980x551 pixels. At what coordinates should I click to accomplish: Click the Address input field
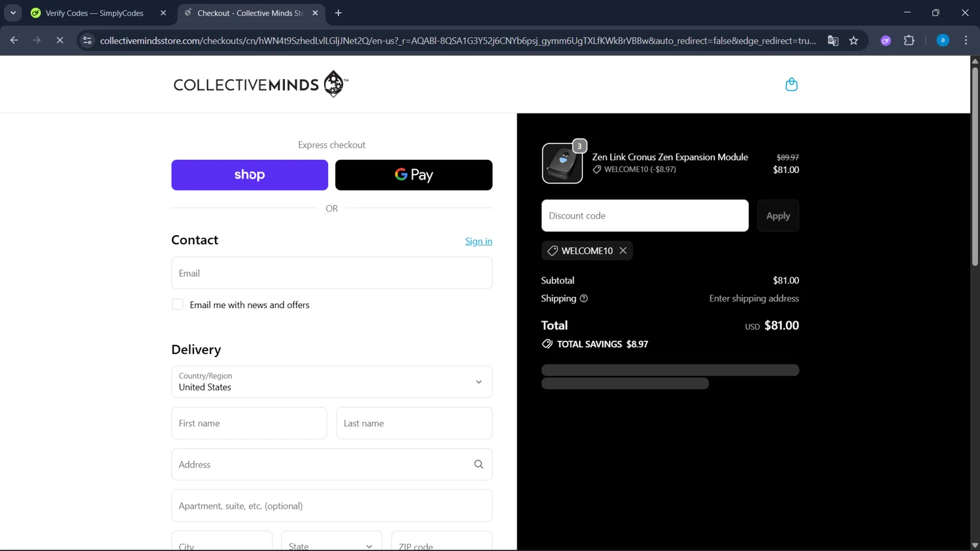[x=332, y=464]
